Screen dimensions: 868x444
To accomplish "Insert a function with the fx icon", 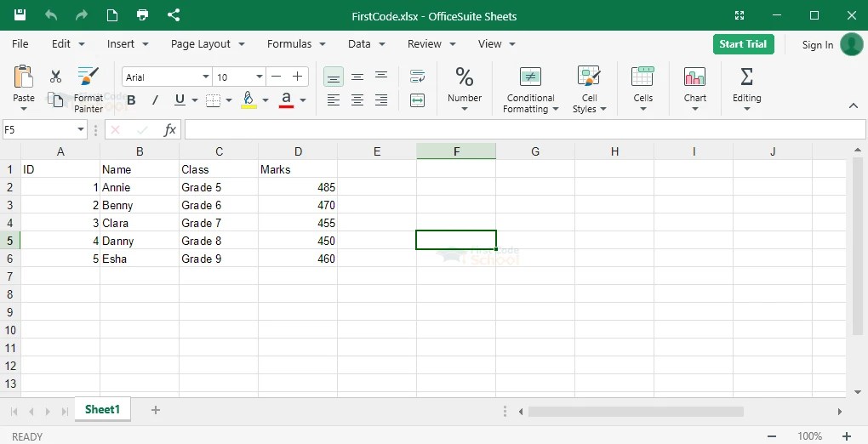I will pyautogui.click(x=170, y=130).
